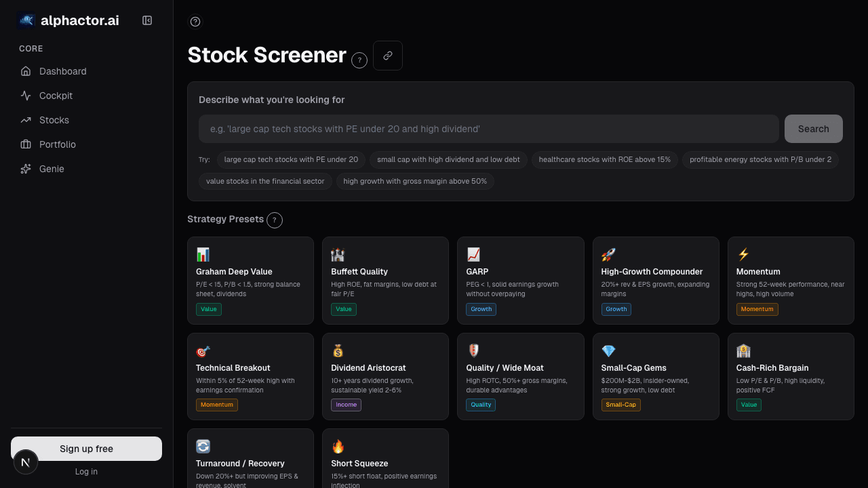The height and width of the screenshot is (488, 868).
Task: Click the Cash-Rich Bargain bank icon
Action: (743, 350)
